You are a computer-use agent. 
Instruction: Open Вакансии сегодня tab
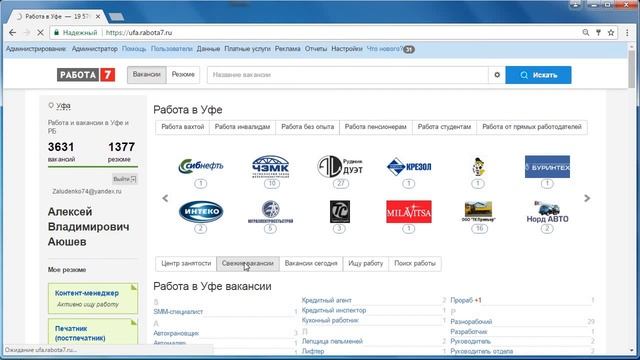(x=311, y=264)
